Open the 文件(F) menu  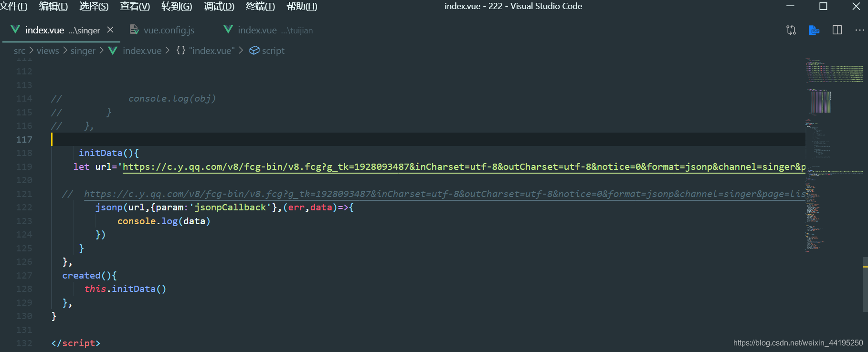coord(13,6)
